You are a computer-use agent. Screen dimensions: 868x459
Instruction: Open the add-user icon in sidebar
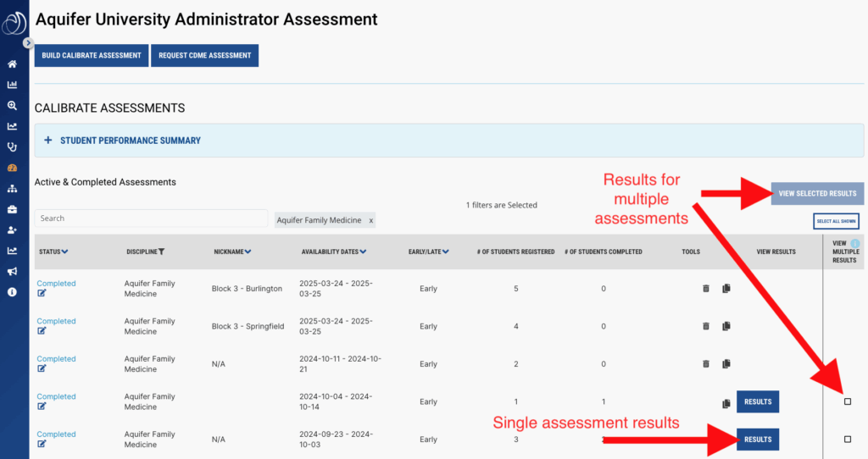(x=12, y=230)
